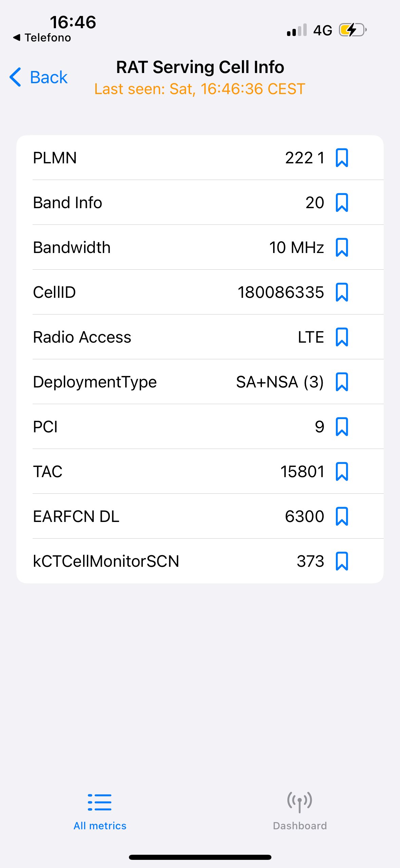Image resolution: width=400 pixels, height=868 pixels.
Task: Tap the bookmark icon beside PCI
Action: pos(342,427)
